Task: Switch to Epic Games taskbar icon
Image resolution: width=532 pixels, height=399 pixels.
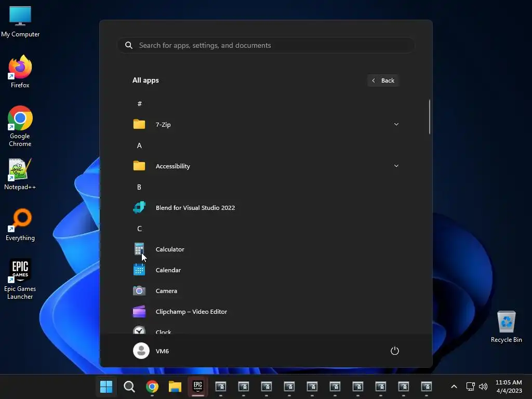Action: (x=198, y=387)
